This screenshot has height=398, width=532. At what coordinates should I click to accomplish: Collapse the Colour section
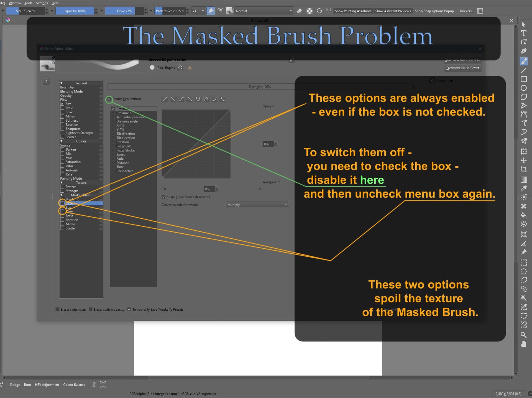point(62,141)
